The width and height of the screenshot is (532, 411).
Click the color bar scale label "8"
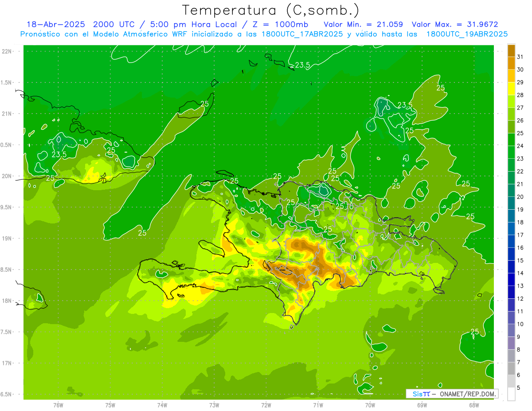[519, 349]
